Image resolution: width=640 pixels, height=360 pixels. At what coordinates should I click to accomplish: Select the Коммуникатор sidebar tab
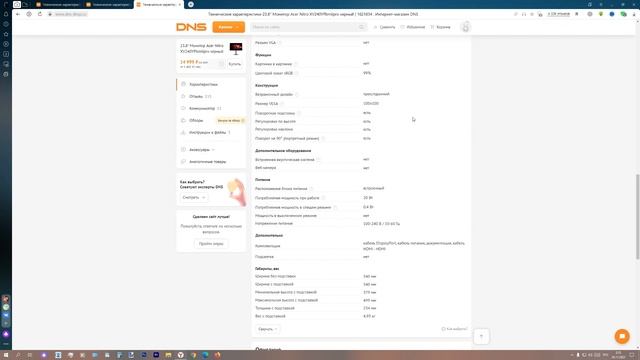pos(211,108)
